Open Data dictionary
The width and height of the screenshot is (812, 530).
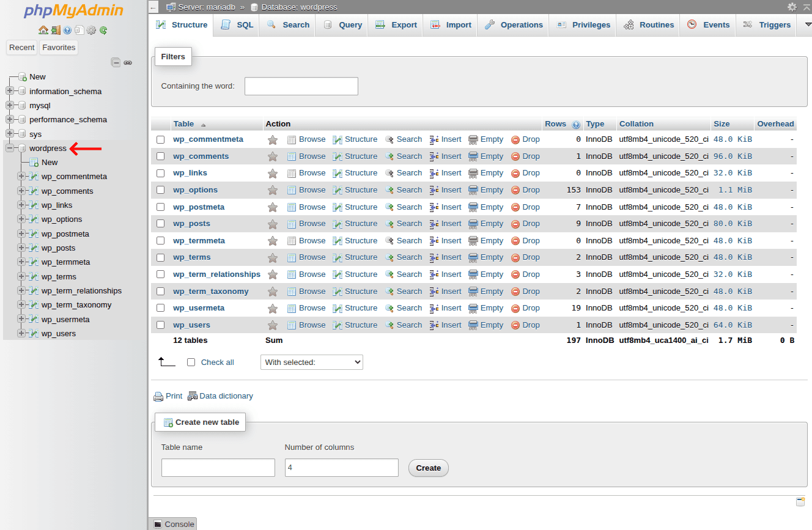tap(220, 396)
